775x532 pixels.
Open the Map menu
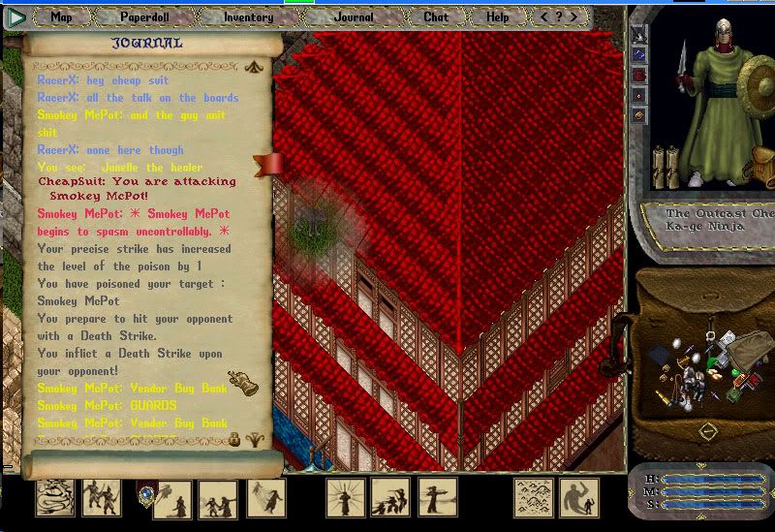[61, 17]
